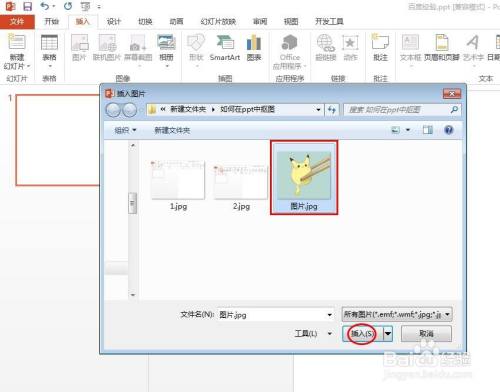Switch to the Slide Show (幻灯片放映) tab
The image size is (500, 392).
[218, 22]
